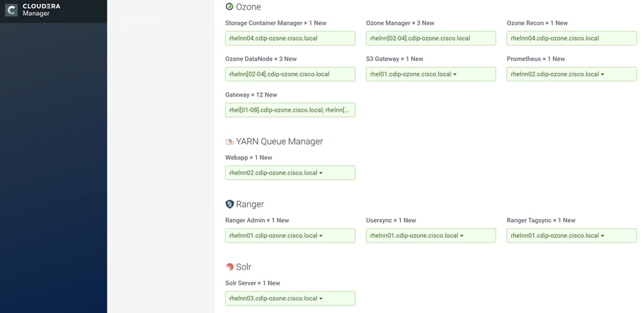Open the Ozone Manager host selection field

431,38
